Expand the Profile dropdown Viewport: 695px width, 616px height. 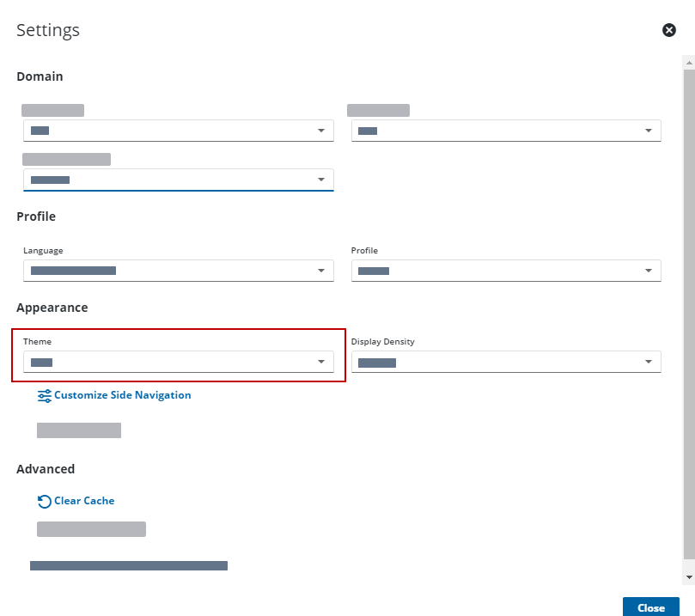(506, 271)
